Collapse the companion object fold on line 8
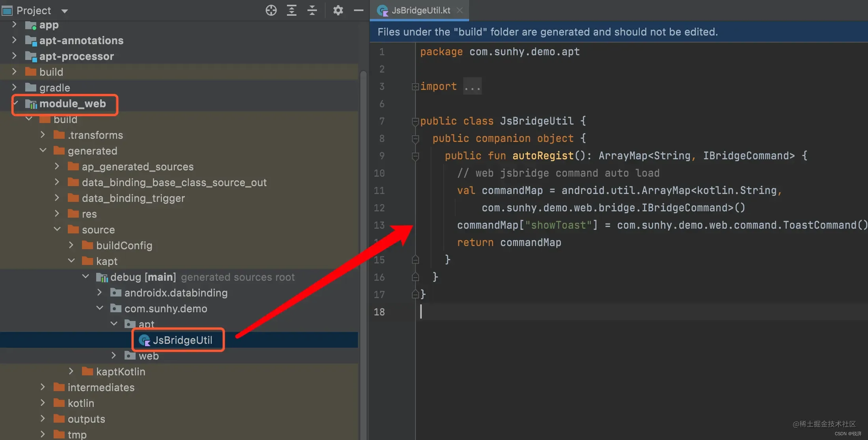 point(415,138)
